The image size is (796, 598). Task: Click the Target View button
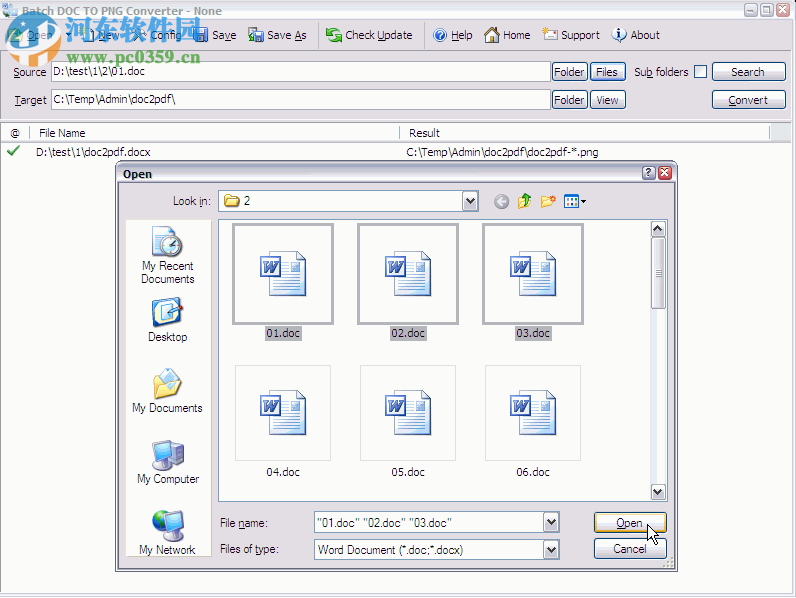(x=607, y=100)
